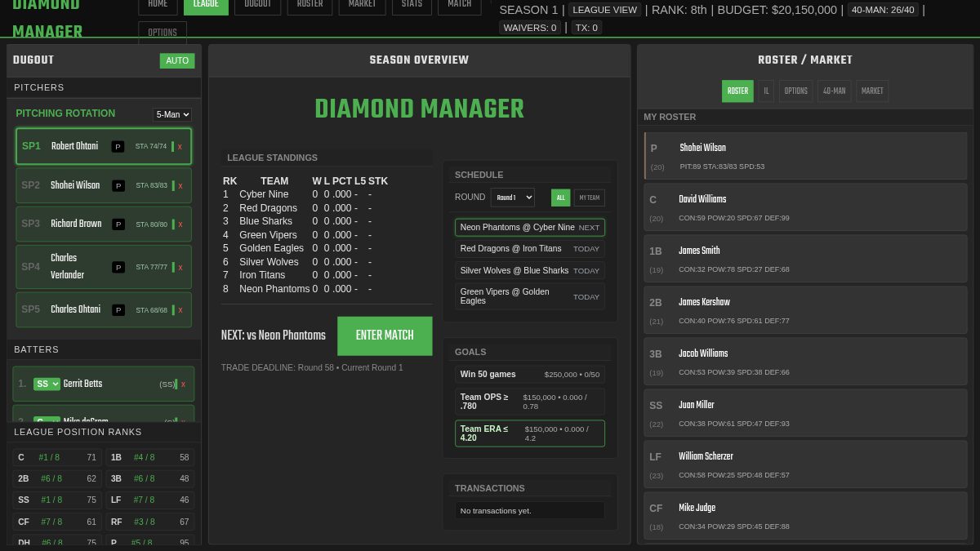This screenshot has height=551, width=980.
Task: Remove Gerrit Betts from batting order
Action: coord(183,384)
